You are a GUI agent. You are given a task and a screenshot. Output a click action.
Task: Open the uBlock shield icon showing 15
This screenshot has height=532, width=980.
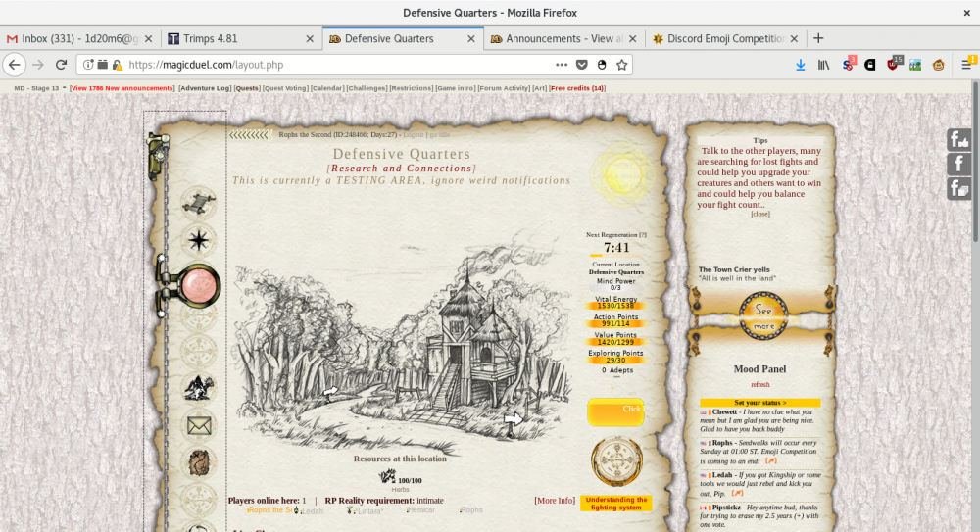[893, 64]
